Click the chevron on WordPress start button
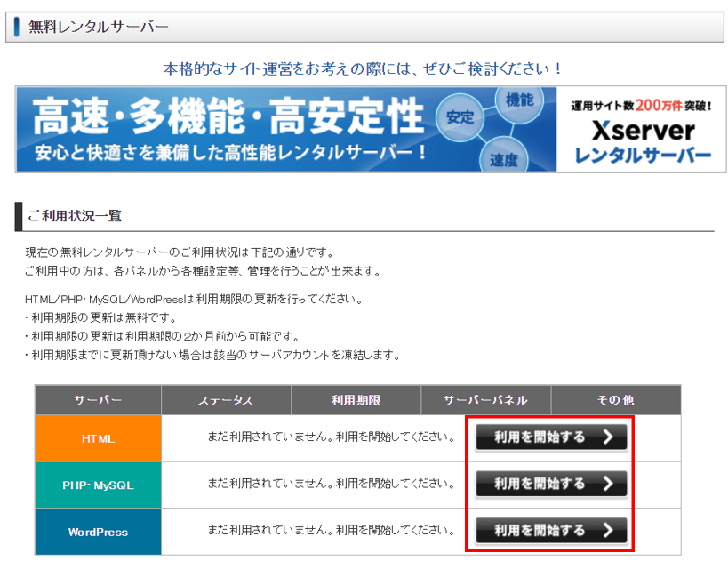This screenshot has width=728, height=569. 608,531
